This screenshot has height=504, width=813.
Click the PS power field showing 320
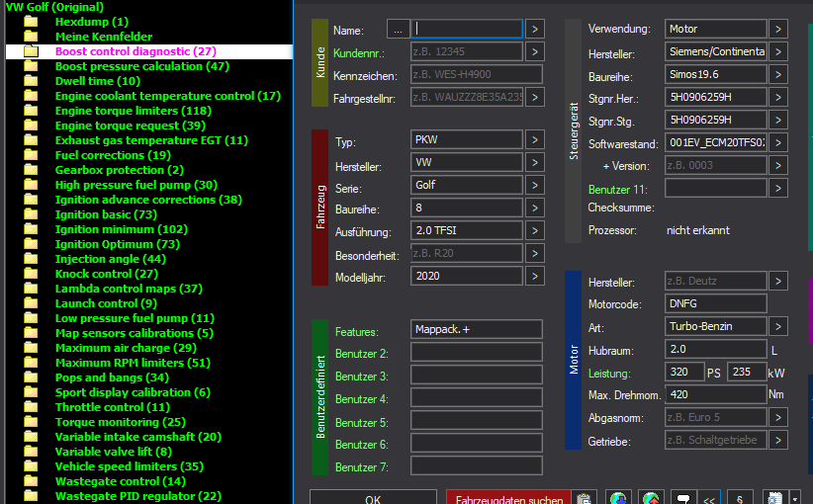(x=684, y=372)
